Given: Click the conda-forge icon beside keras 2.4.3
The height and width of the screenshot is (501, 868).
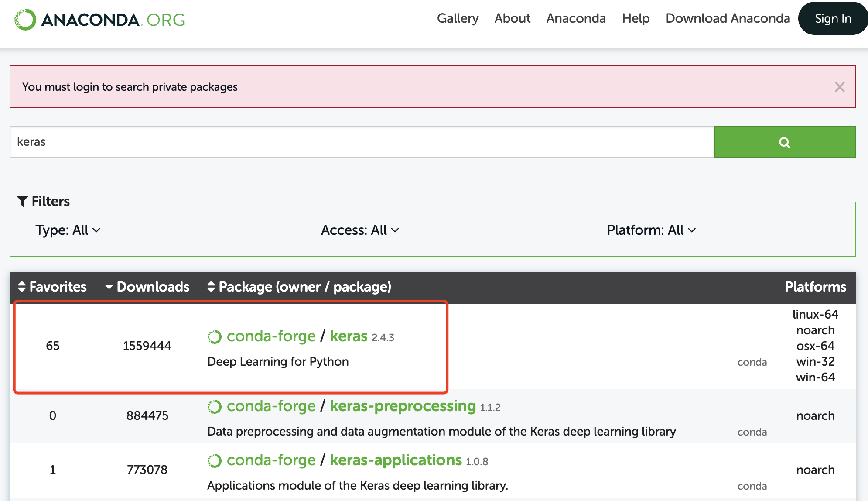Looking at the screenshot, I should [214, 336].
